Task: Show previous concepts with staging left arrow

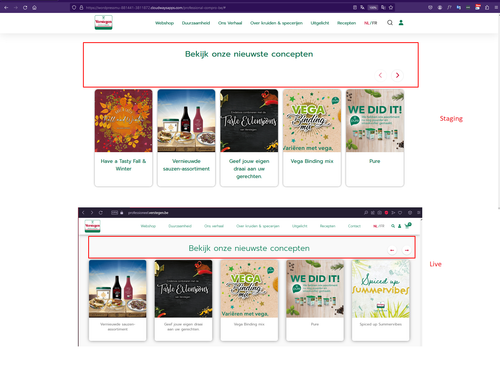Action: [x=380, y=75]
